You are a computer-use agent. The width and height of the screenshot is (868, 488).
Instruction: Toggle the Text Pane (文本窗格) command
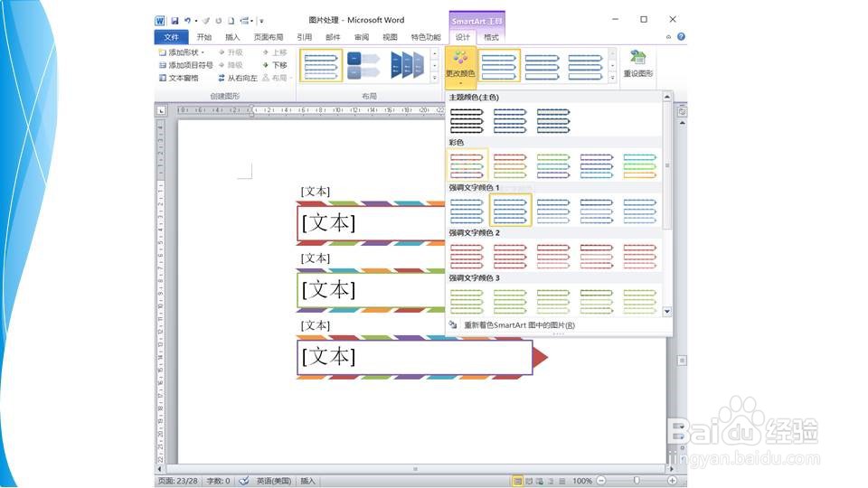179,78
